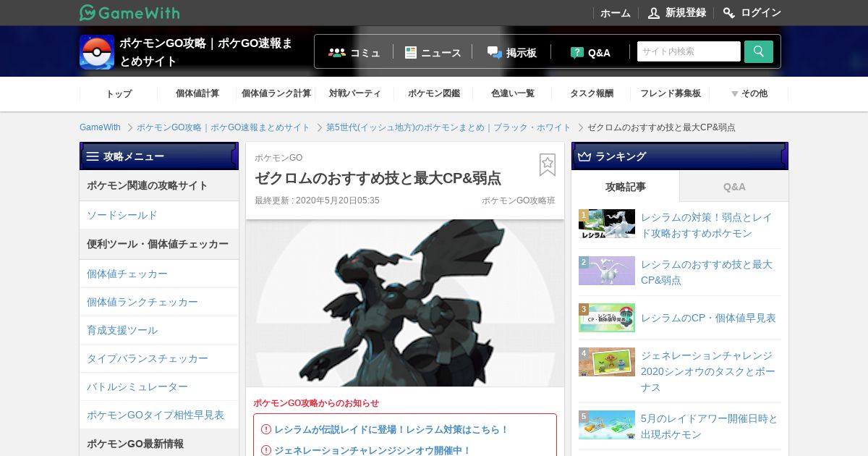The width and height of the screenshot is (868, 456).
Task: Click ポケモンGO攻略班 author text
Action: pyautogui.click(x=519, y=200)
